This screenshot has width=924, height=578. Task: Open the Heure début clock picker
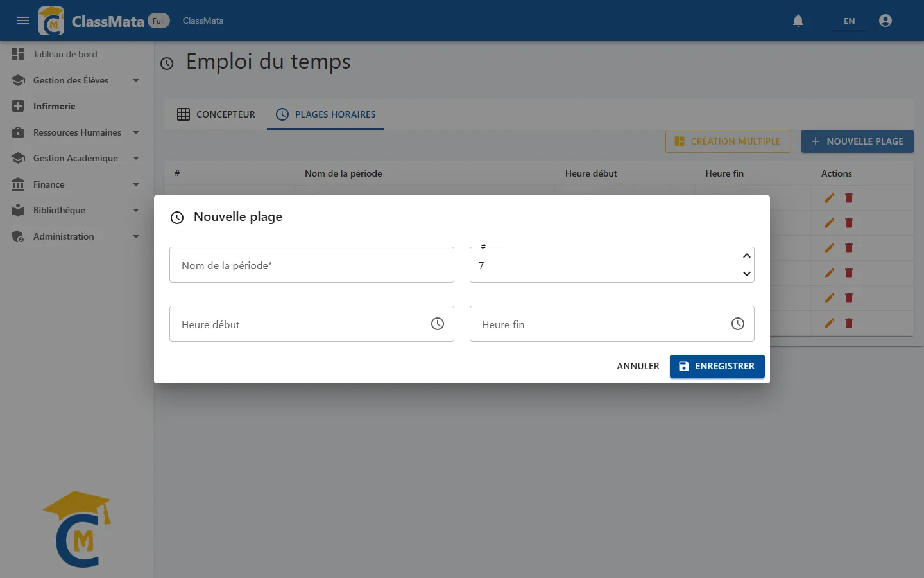[438, 324]
